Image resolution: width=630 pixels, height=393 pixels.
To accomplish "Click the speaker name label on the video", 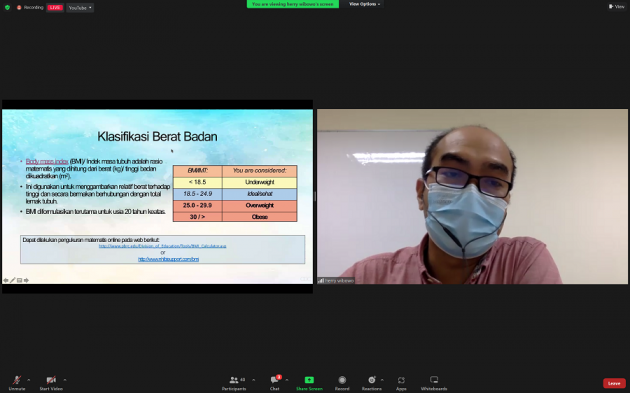I will coord(336,280).
